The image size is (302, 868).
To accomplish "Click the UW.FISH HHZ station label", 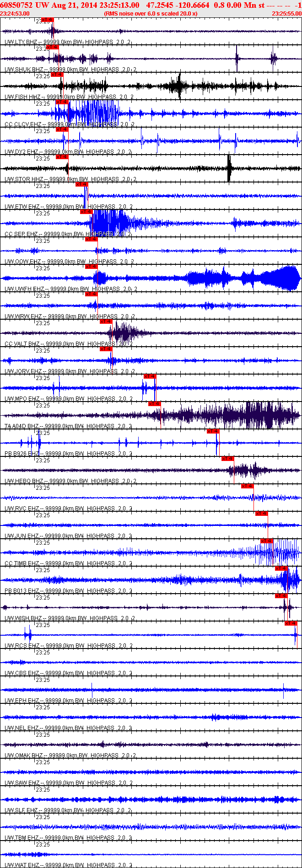I will (x=22, y=97).
